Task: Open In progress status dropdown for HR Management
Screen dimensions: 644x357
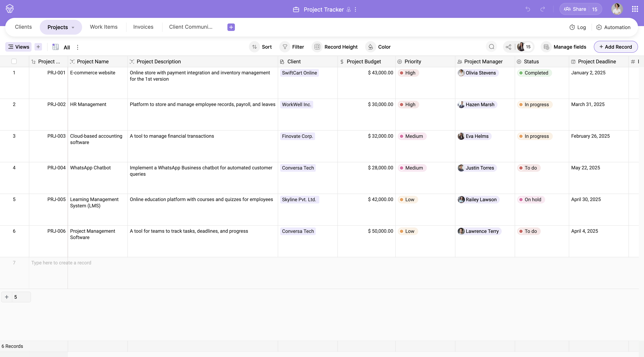Action: click(534, 105)
